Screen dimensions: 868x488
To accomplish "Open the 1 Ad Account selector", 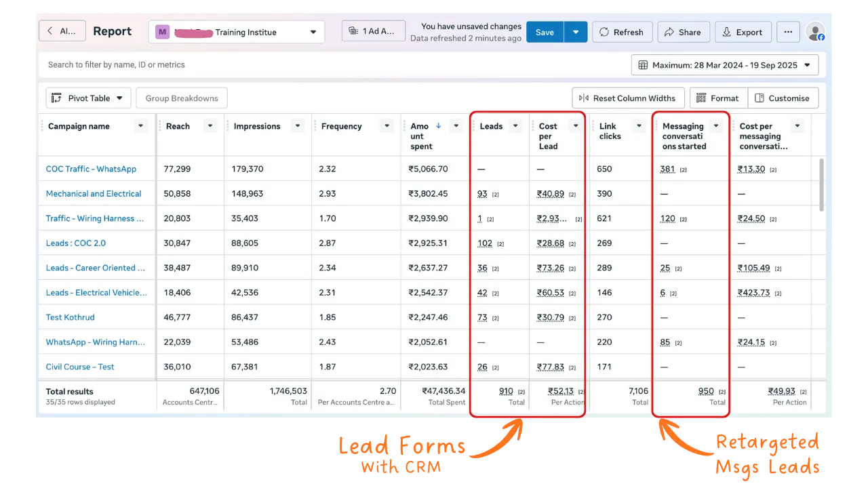I will 373,31.
